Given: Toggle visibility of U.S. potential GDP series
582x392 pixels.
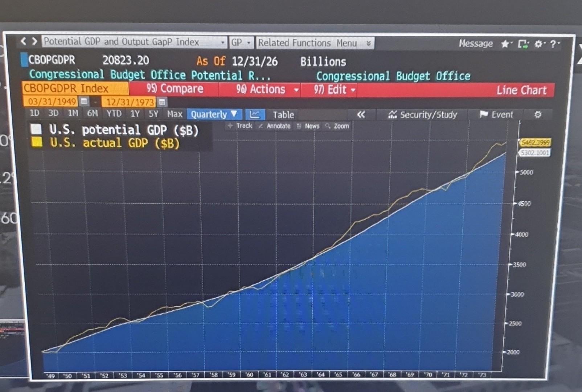Looking at the screenshot, I should click(37, 130).
